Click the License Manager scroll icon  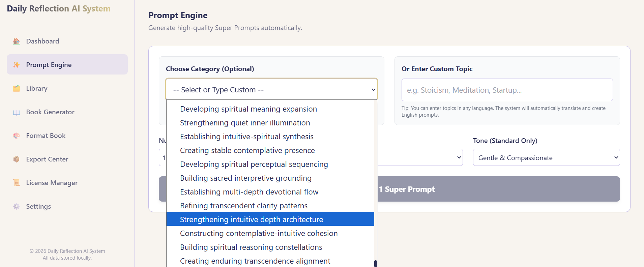pos(17,183)
